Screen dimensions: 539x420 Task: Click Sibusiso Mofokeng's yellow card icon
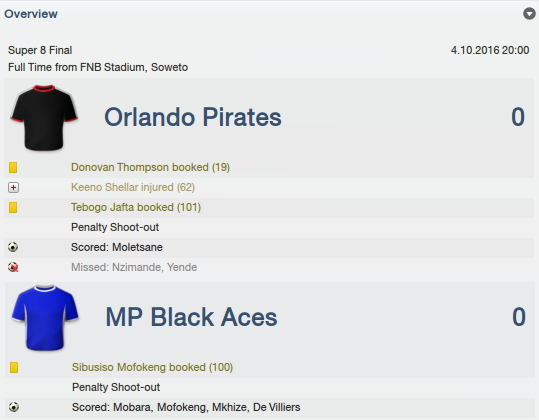click(14, 367)
